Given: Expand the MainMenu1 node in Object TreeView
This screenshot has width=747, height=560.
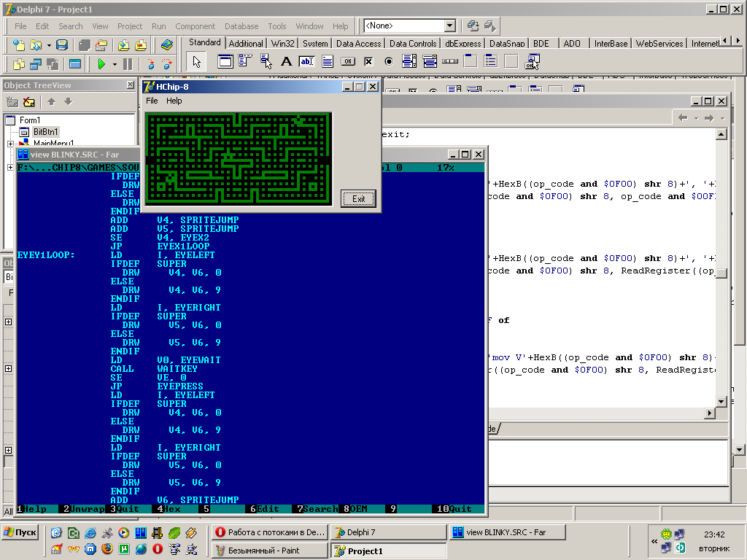Looking at the screenshot, I should (x=11, y=144).
